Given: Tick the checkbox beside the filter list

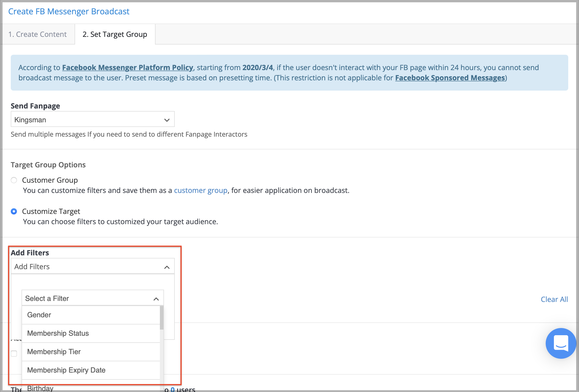Looking at the screenshot, I should pyautogui.click(x=14, y=354).
